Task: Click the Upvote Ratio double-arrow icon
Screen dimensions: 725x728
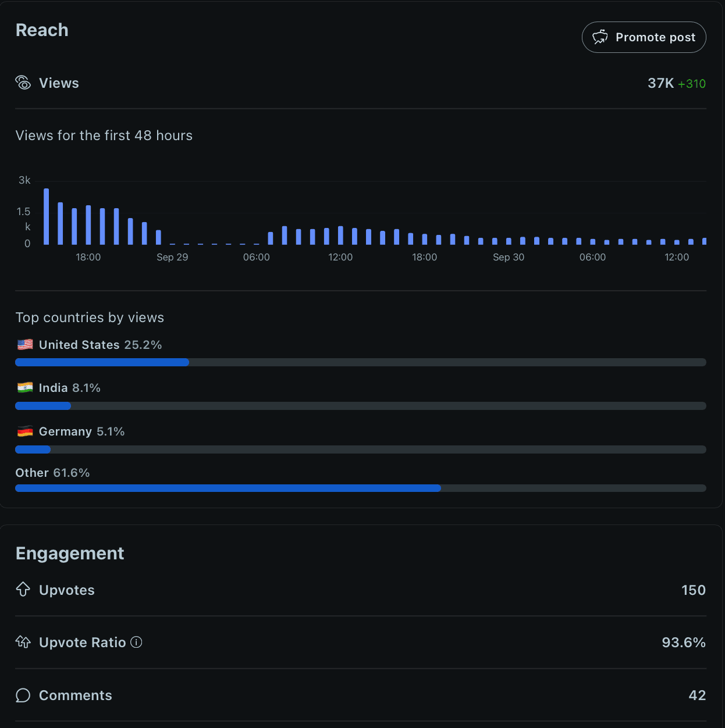Action: point(23,642)
